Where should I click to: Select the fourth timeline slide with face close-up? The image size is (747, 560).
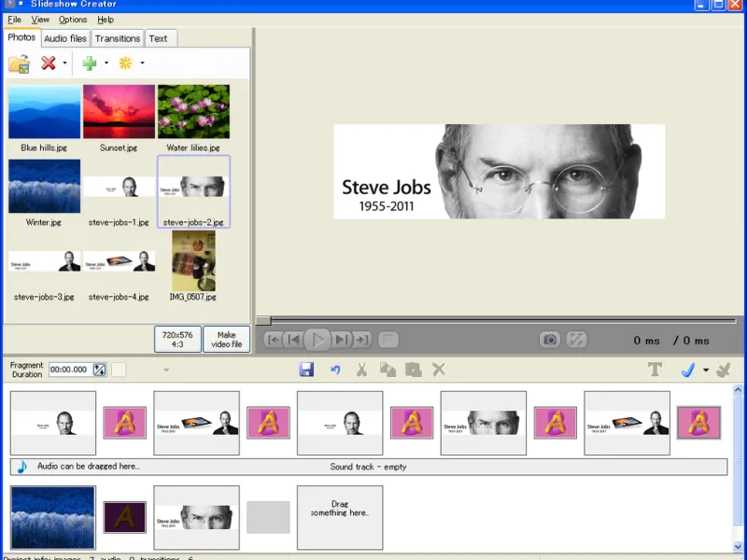coord(484,423)
